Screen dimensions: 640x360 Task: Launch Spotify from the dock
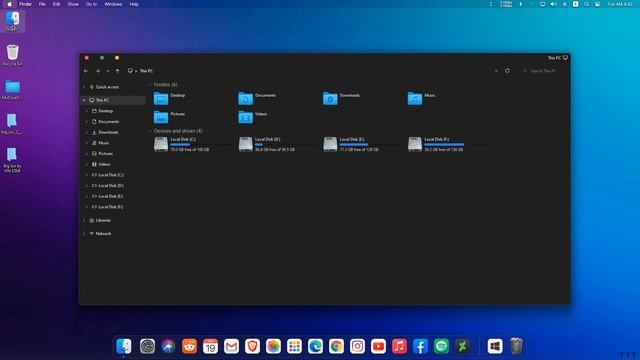click(x=442, y=346)
